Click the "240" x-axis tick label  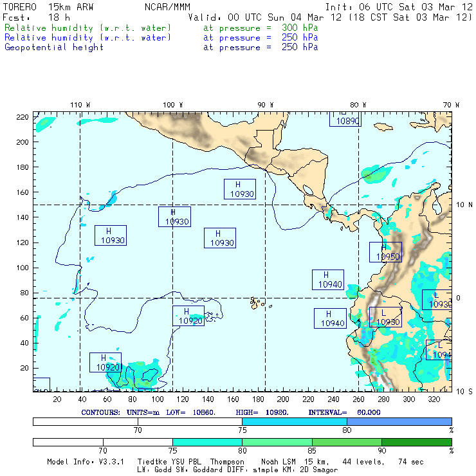coord(333,399)
